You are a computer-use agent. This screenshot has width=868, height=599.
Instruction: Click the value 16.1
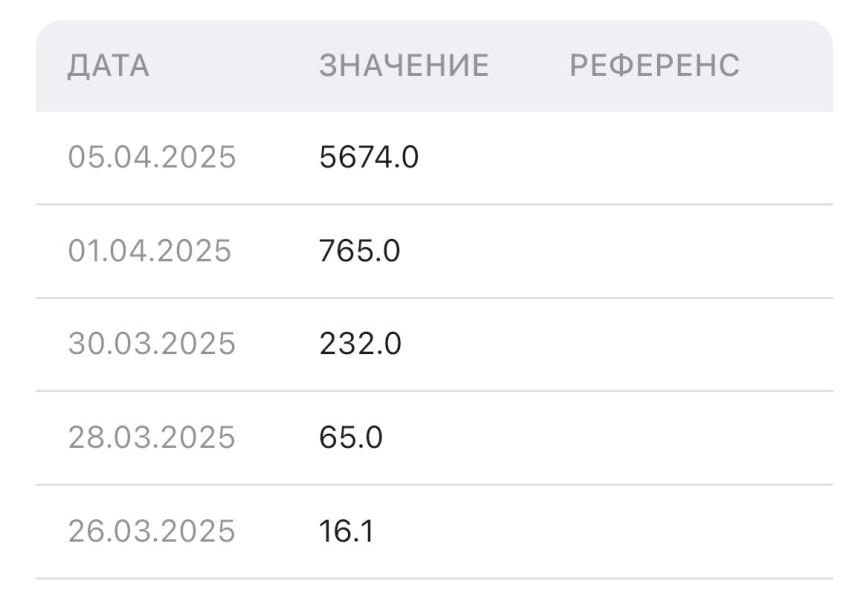point(346,531)
